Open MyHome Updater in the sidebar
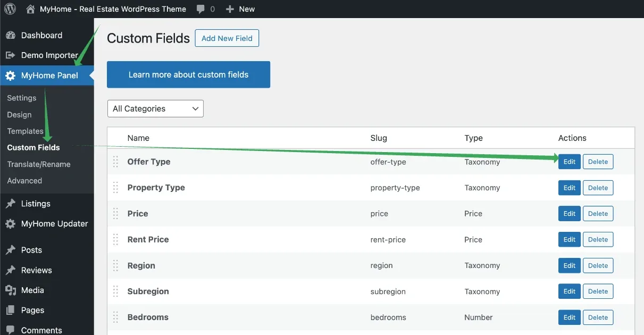 coord(54,224)
